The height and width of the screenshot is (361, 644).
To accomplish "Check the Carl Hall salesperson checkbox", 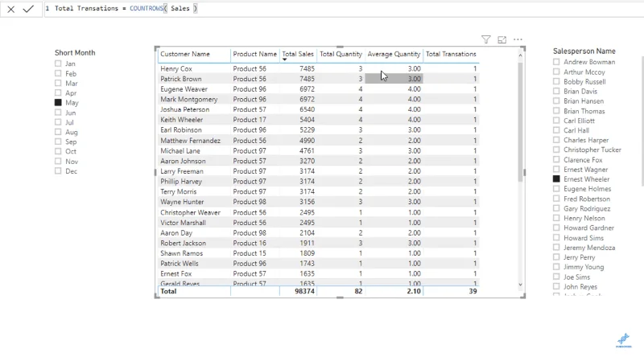I will coord(556,130).
